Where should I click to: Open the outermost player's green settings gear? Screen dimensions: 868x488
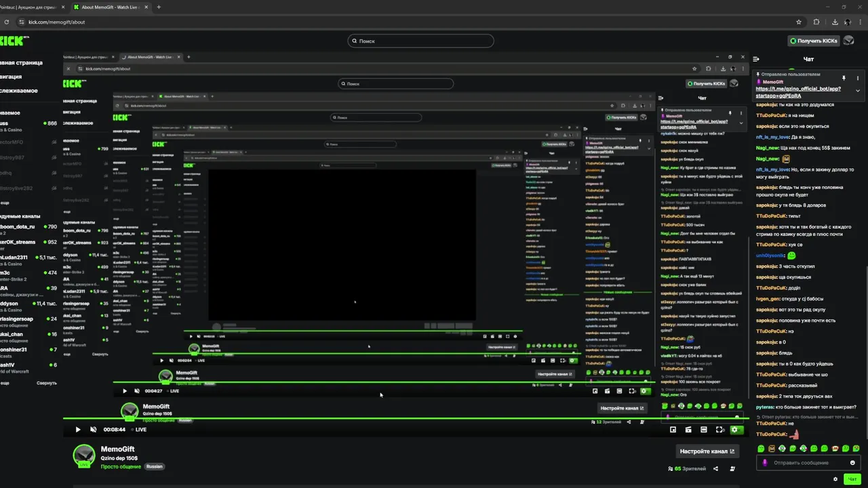point(736,430)
